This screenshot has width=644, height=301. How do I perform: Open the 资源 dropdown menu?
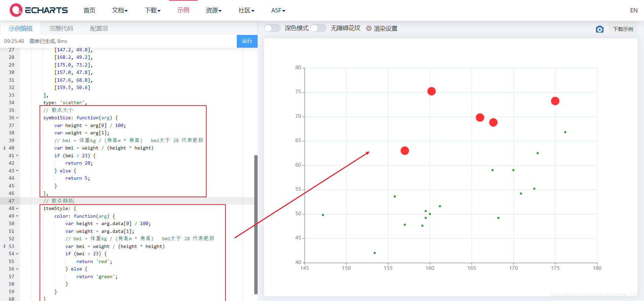point(214,10)
